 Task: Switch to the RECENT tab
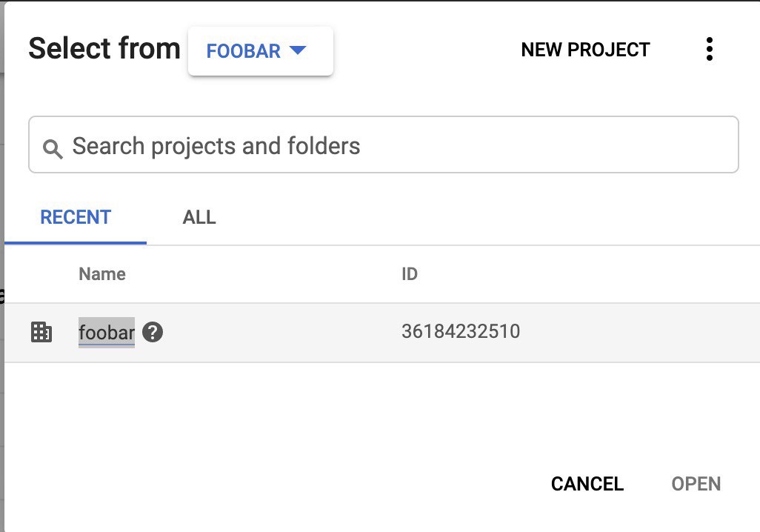(x=76, y=217)
